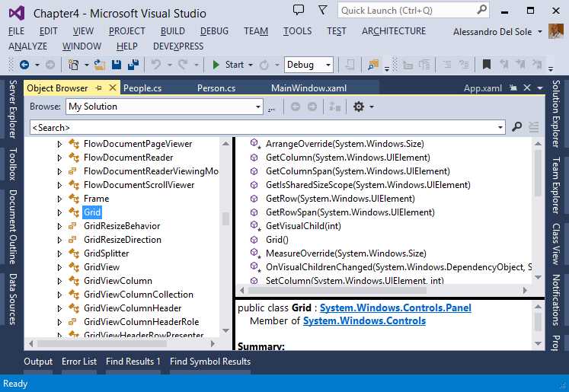
Task: Open the Error List tab
Action: click(x=79, y=362)
